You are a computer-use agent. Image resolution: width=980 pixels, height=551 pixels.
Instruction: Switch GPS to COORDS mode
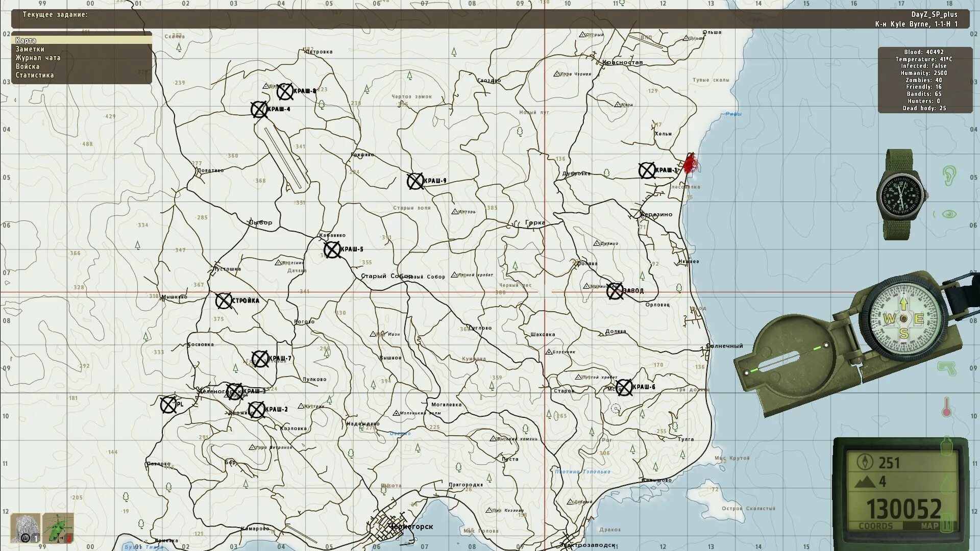point(875,525)
